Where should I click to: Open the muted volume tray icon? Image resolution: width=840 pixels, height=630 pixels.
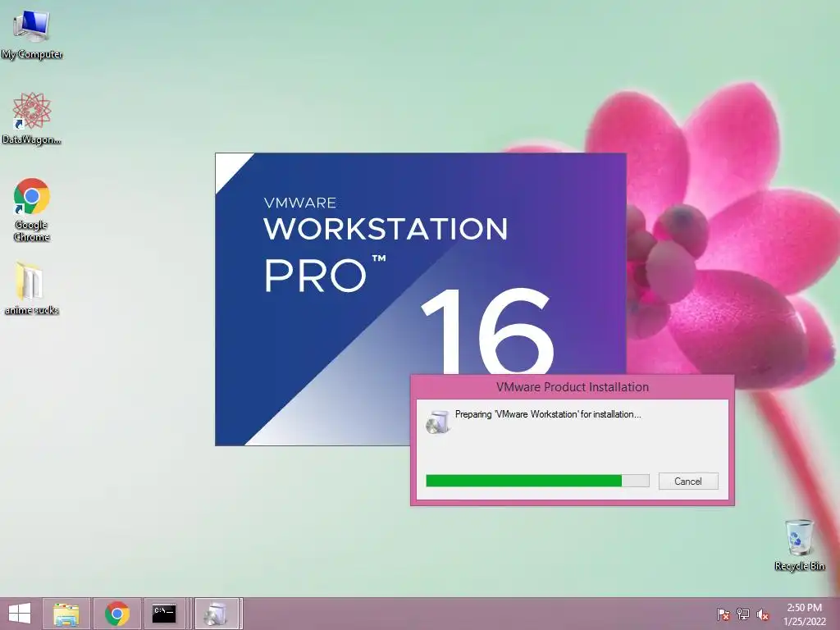pyautogui.click(x=763, y=614)
